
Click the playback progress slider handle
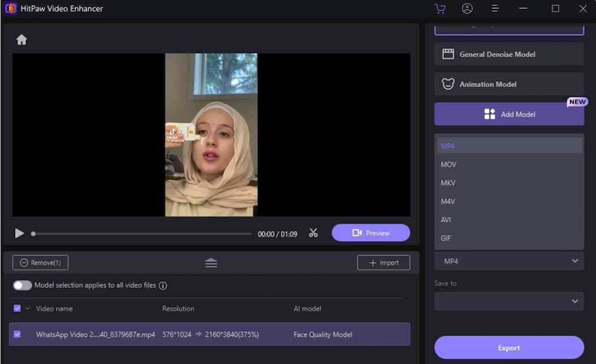pyautogui.click(x=34, y=234)
